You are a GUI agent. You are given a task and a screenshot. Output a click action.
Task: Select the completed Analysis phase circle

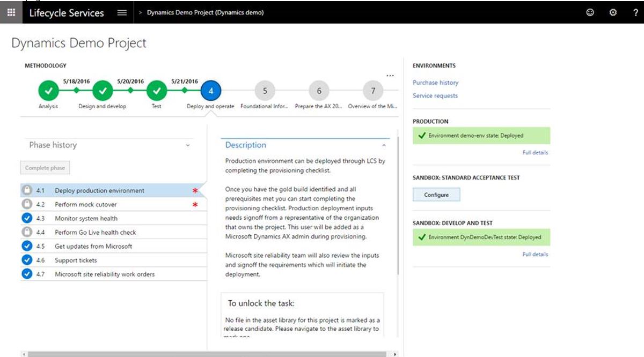coord(48,91)
